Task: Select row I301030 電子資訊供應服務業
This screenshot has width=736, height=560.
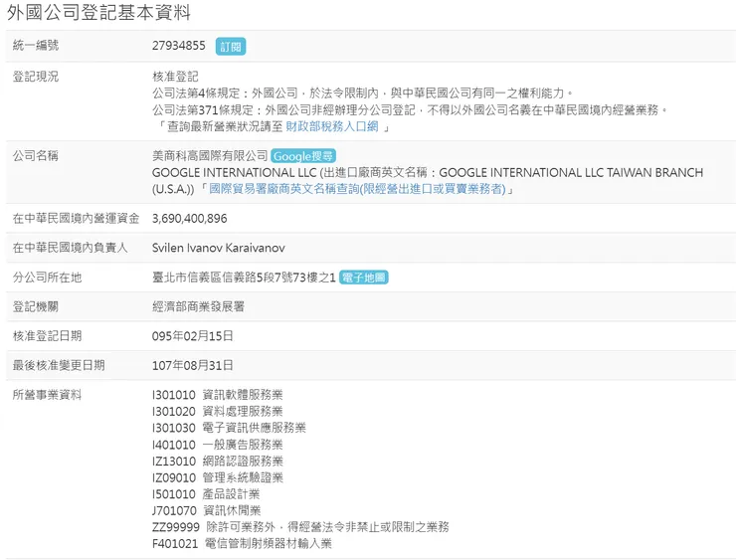Action: point(229,428)
